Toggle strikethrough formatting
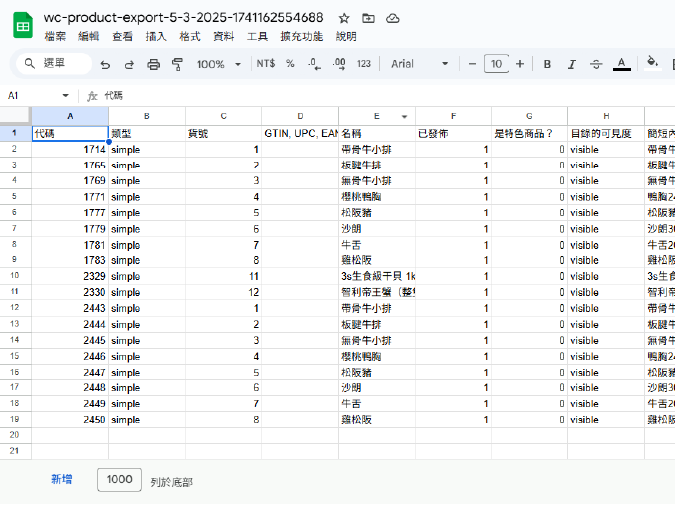Screen dimensions: 675x505 [596, 64]
